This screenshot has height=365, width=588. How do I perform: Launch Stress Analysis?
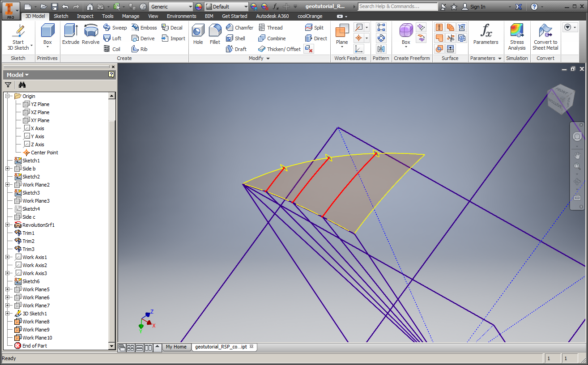pos(517,37)
